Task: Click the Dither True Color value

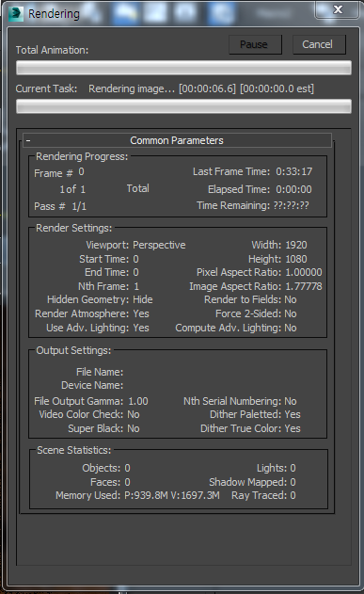Action: click(x=293, y=428)
